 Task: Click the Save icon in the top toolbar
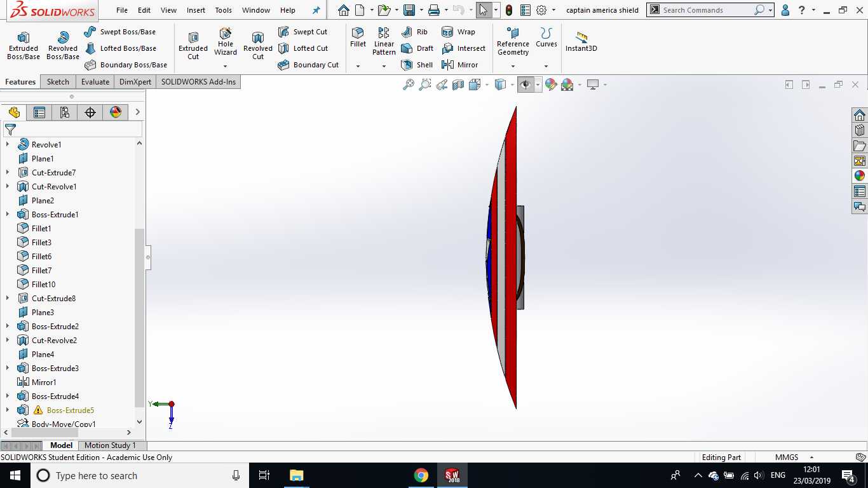tap(409, 10)
